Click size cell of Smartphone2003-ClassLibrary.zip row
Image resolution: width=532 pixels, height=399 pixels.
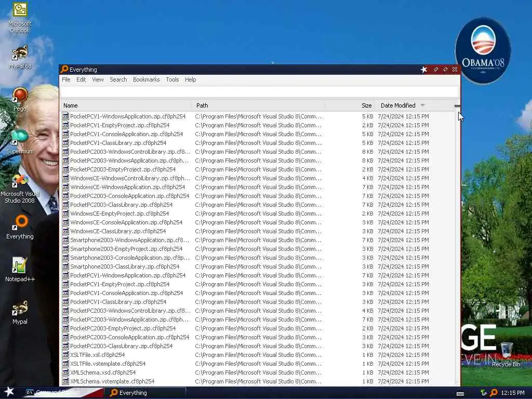367,267
